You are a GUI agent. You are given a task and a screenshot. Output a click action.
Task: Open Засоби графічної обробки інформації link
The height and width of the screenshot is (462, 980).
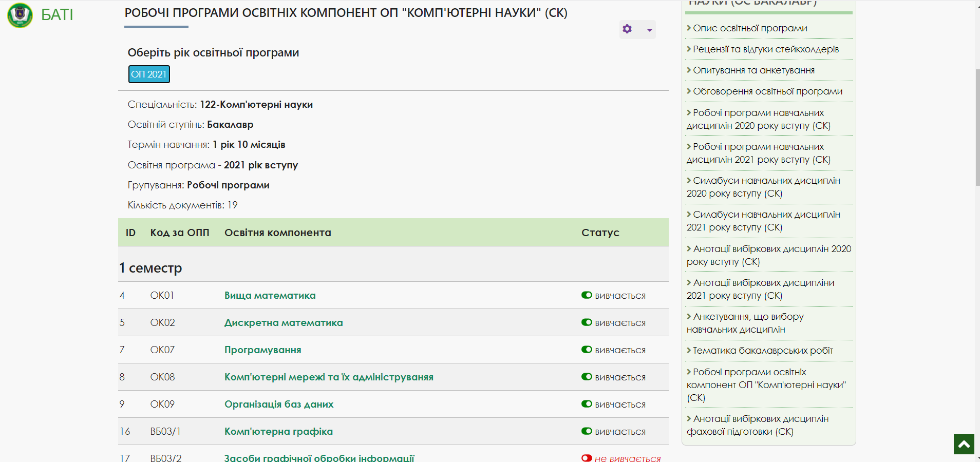pos(319,458)
